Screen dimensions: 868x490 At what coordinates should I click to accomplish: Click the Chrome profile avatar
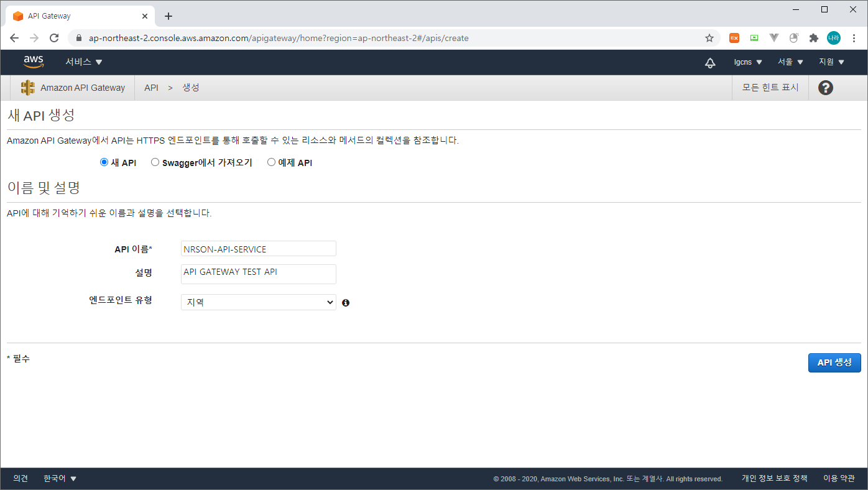pos(834,38)
